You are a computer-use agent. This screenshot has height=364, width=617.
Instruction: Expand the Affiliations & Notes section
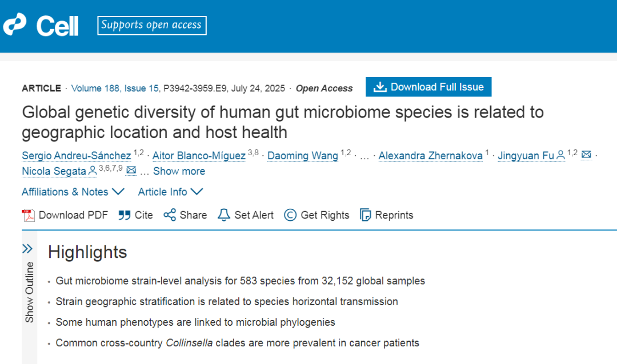click(x=73, y=192)
